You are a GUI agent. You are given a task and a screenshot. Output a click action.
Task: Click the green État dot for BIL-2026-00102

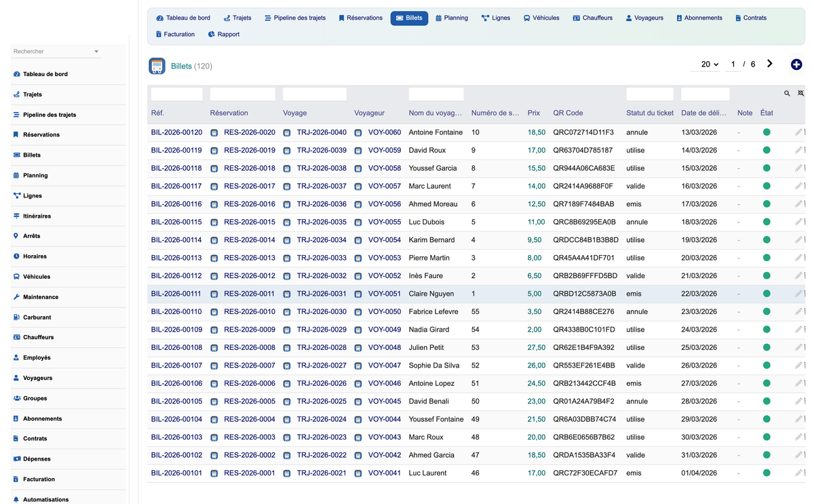[x=767, y=455]
